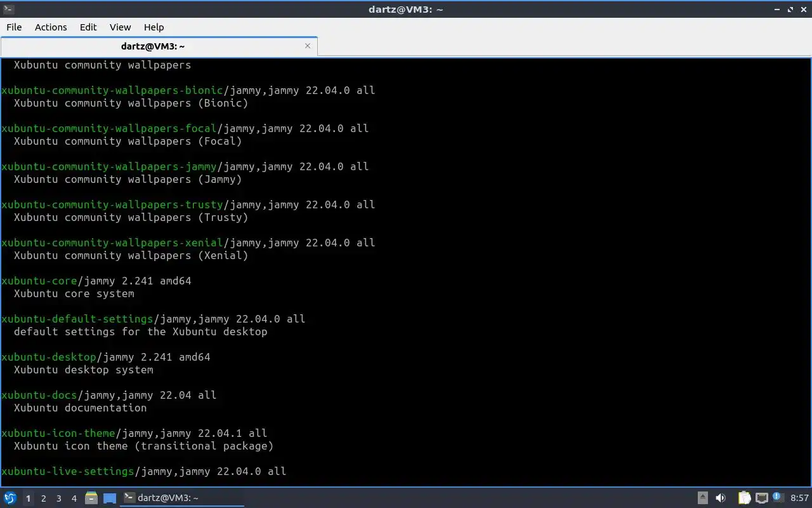The width and height of the screenshot is (812, 508).
Task: Open the update notification tray icon
Action: [778, 498]
